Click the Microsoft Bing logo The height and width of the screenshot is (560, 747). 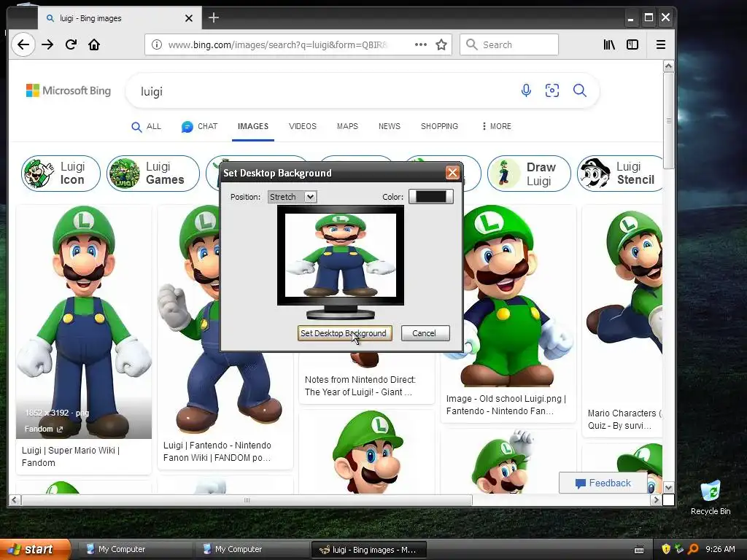coord(68,90)
